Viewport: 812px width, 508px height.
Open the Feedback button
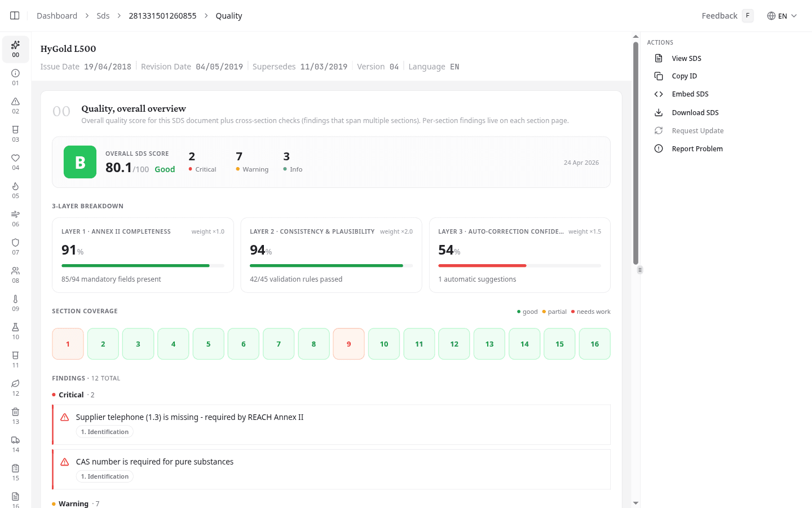tap(727, 16)
